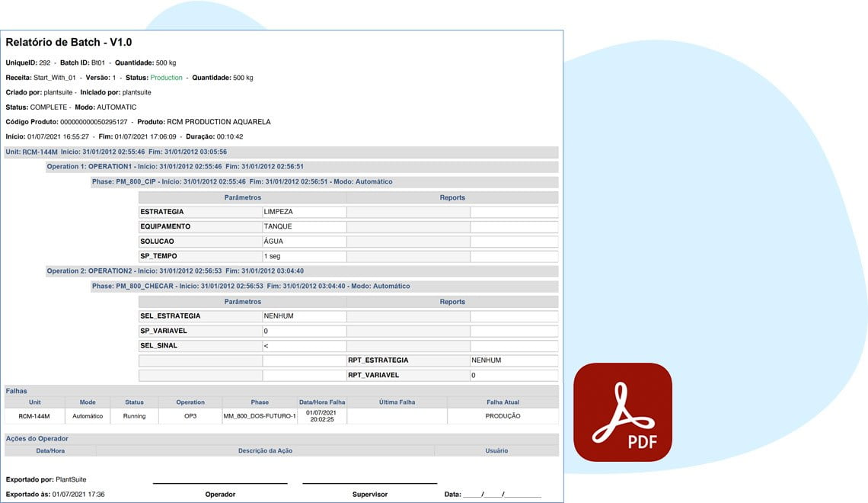
Task: Click the Running status cell
Action: (x=135, y=416)
